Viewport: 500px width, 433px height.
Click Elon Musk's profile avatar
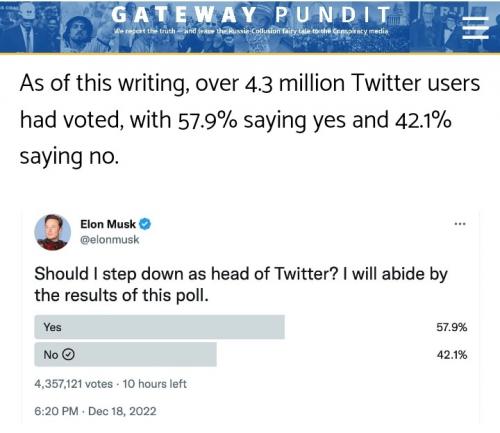[x=52, y=232]
